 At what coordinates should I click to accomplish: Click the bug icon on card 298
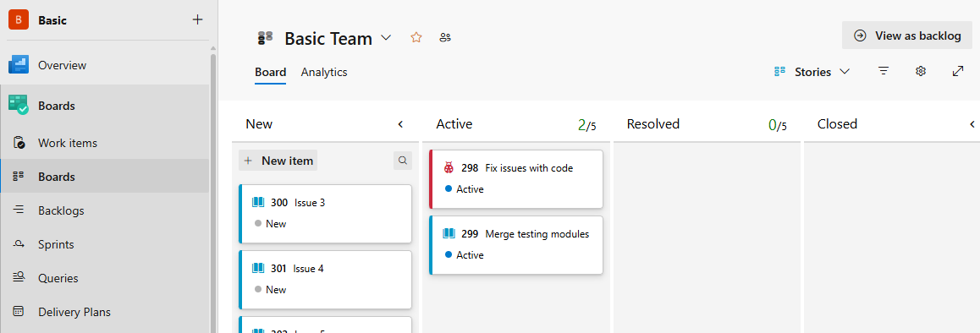click(449, 167)
